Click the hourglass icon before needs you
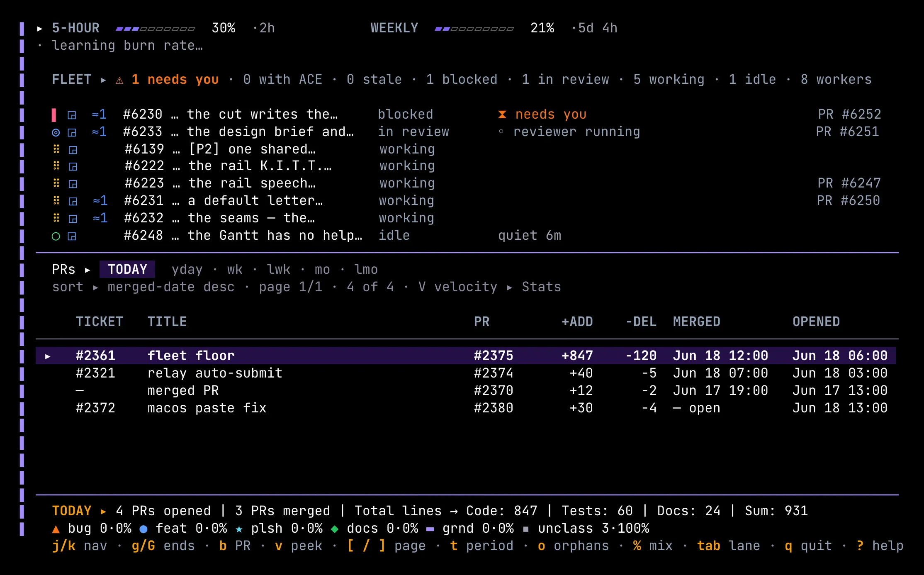Viewport: 924px width, 575px height. point(502,115)
